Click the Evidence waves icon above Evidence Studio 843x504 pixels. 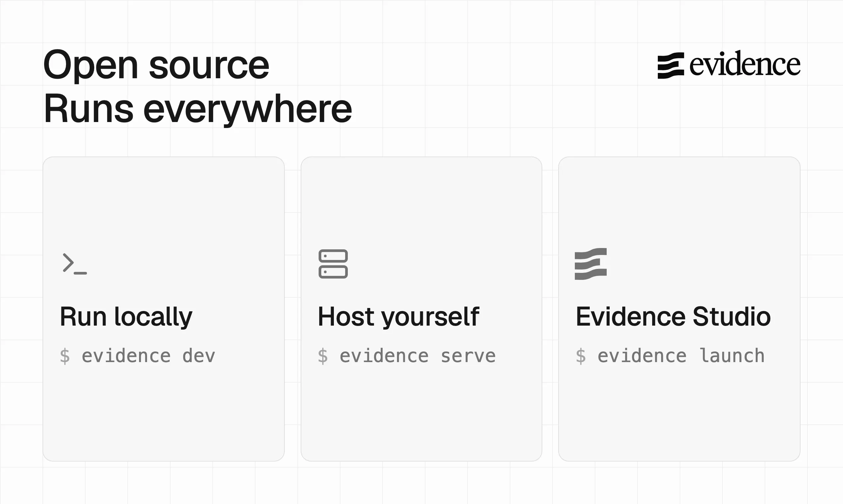[x=591, y=264]
